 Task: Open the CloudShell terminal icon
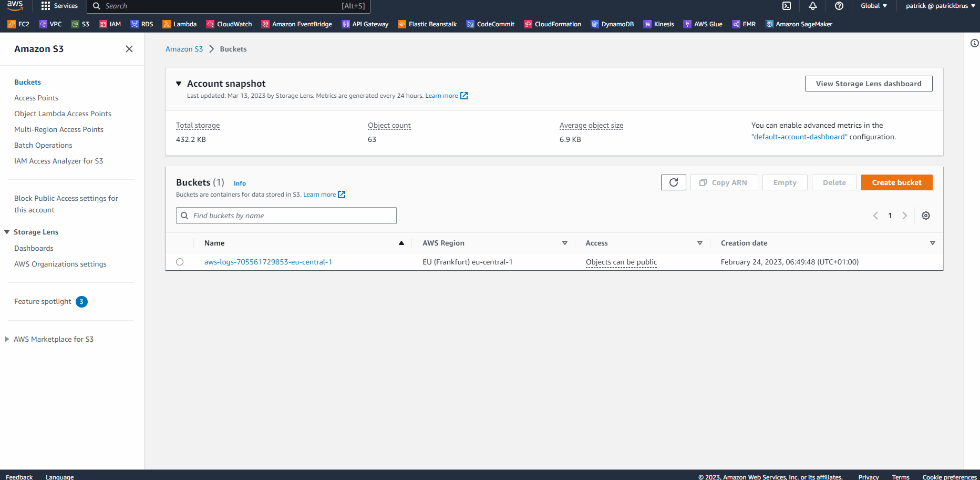(x=787, y=6)
